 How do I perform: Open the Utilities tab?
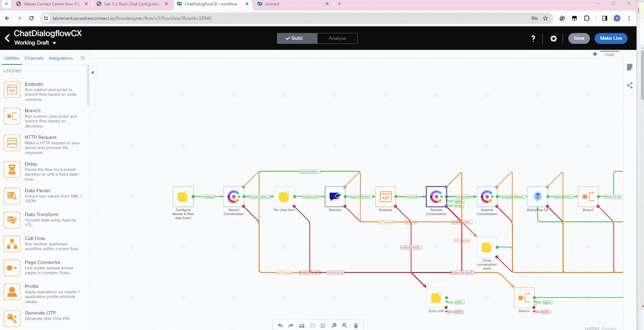pos(12,58)
